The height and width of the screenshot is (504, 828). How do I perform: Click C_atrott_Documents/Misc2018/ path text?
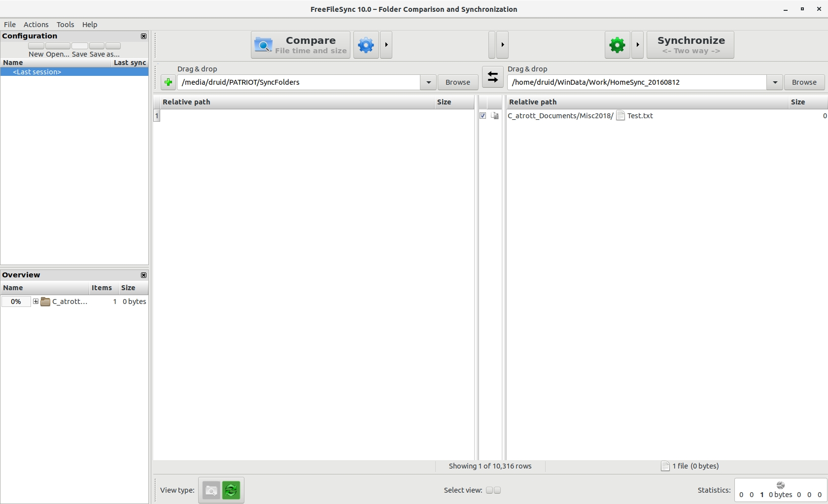tap(560, 116)
